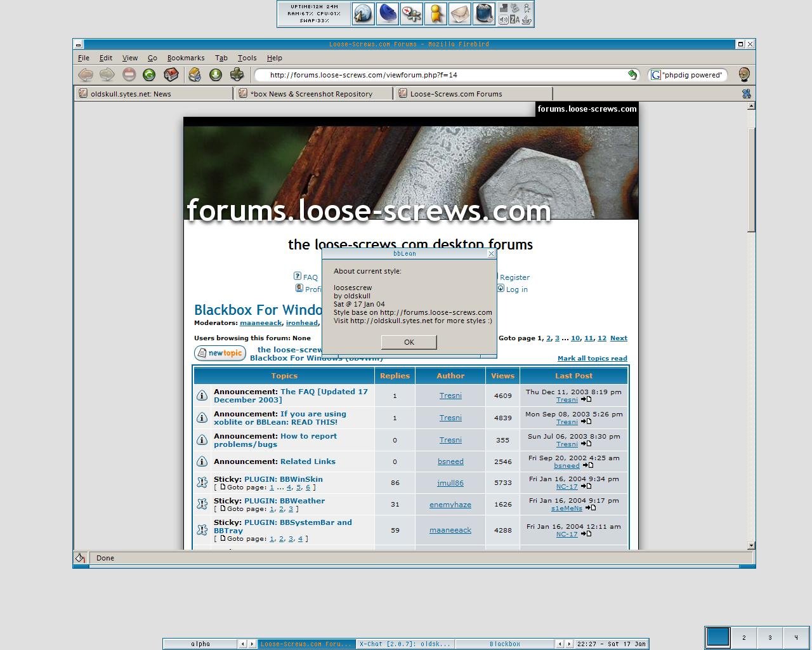Switch to oldskull.sytes.net: News tab
Screen dimensions: 812x650
154,93
